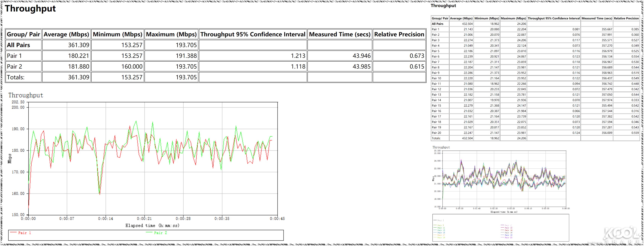Screen dimensions: 644x246
Task: Select the Pair 12 legend entry
Action: click(x=509, y=228)
